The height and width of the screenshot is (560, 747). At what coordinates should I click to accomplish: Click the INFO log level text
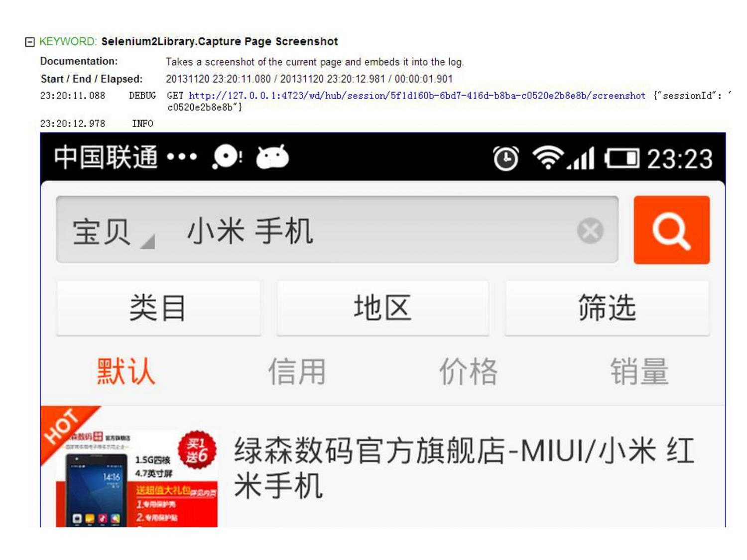(x=142, y=123)
